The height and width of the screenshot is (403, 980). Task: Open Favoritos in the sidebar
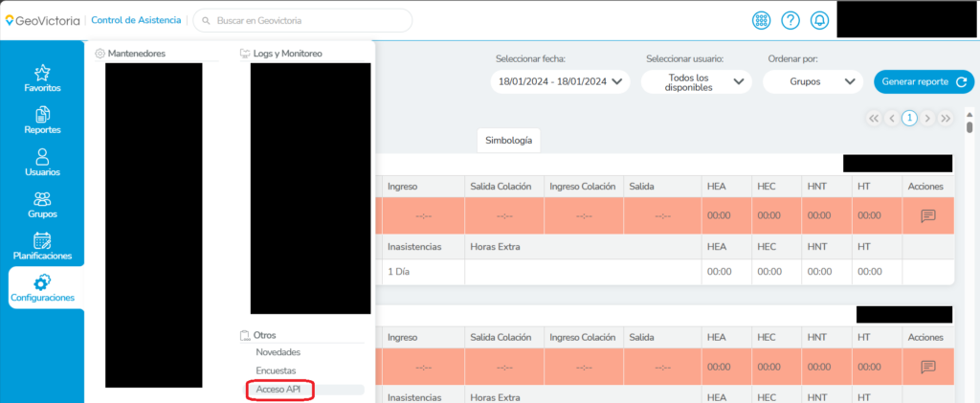[42, 78]
